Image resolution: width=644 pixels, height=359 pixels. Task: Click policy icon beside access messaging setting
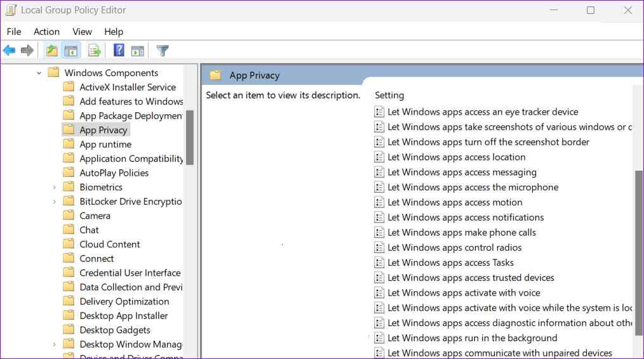coord(379,172)
